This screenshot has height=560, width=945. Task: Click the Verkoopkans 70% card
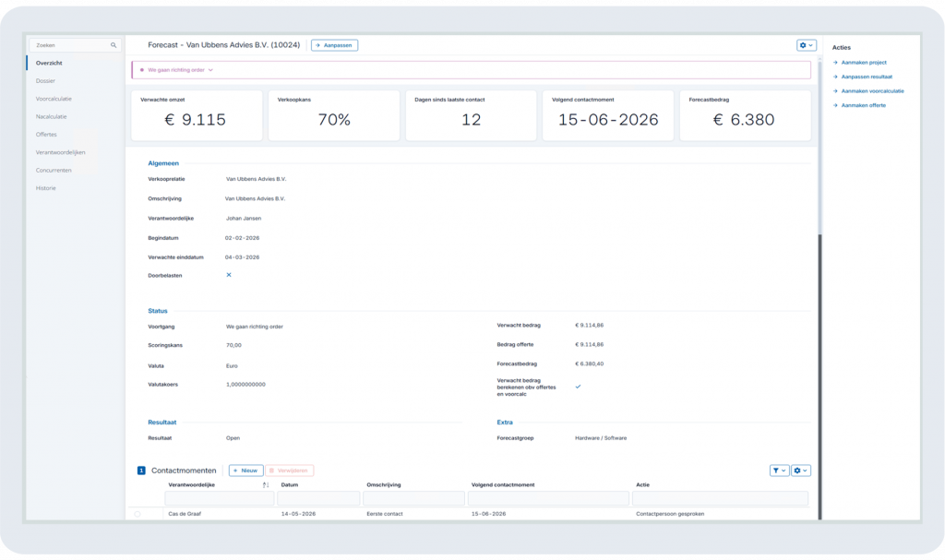(x=334, y=115)
